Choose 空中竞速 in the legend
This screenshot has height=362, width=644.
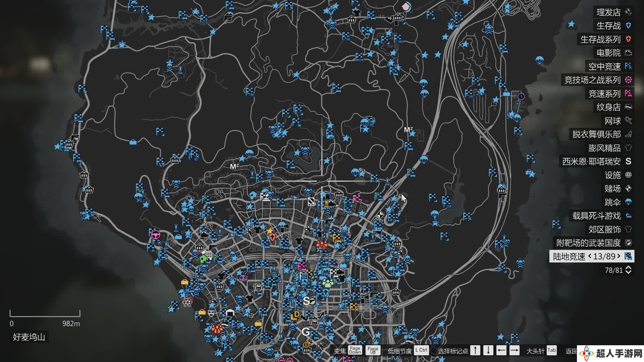610,66
